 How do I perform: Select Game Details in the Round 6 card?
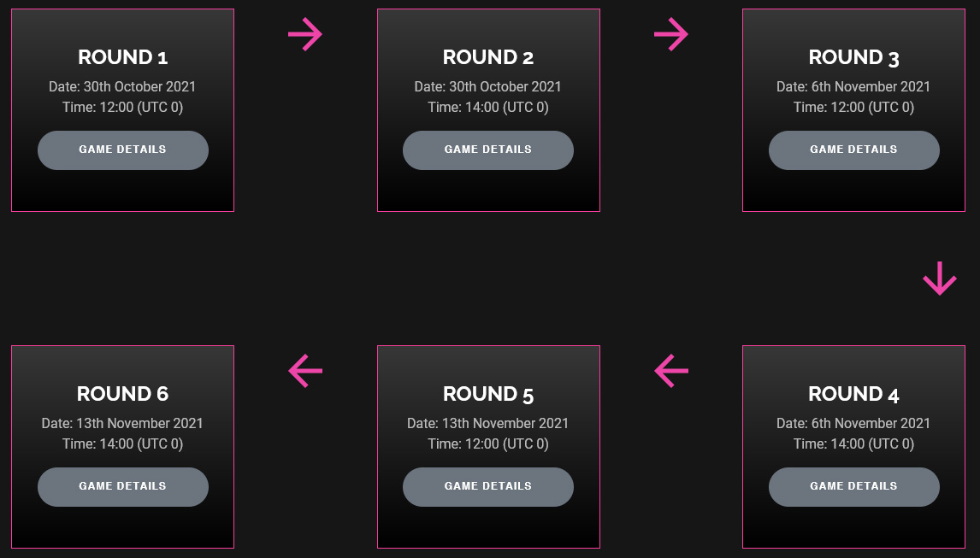(122, 486)
